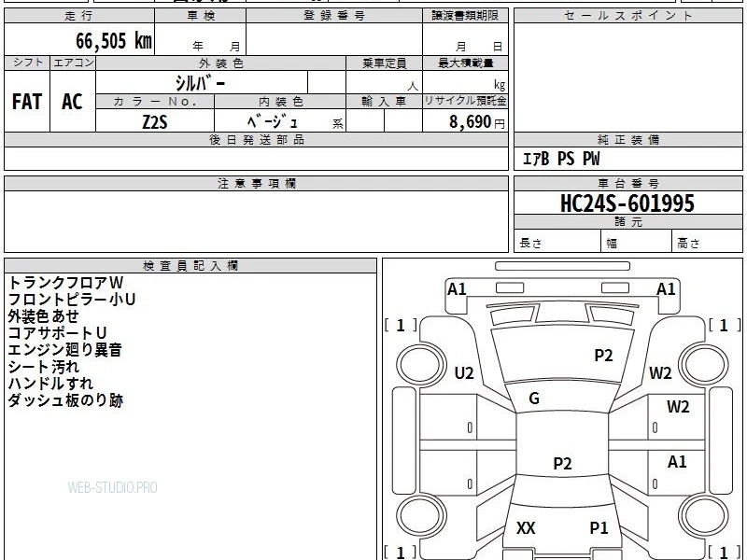Click the 譲渡書類期限 header

click(465, 16)
